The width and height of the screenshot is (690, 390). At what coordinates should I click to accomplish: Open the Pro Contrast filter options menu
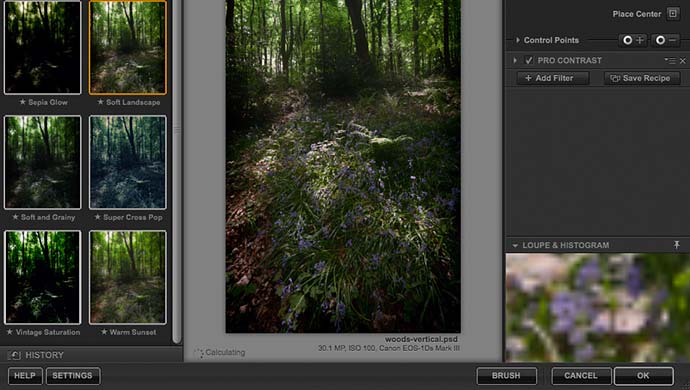click(x=670, y=60)
